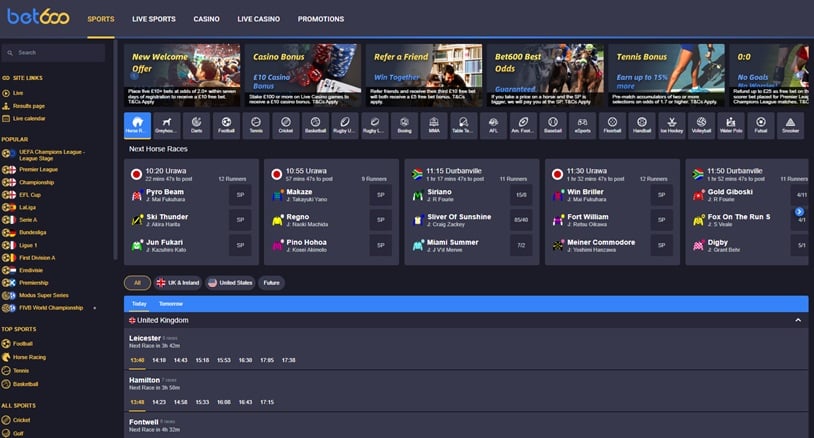Select the AFL sport icon
The image size is (814, 438).
pyautogui.click(x=493, y=125)
